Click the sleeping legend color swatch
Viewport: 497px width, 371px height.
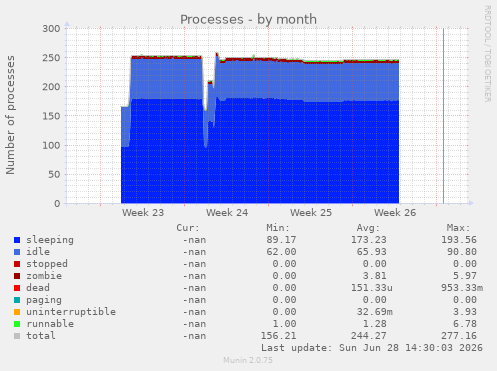[17, 240]
